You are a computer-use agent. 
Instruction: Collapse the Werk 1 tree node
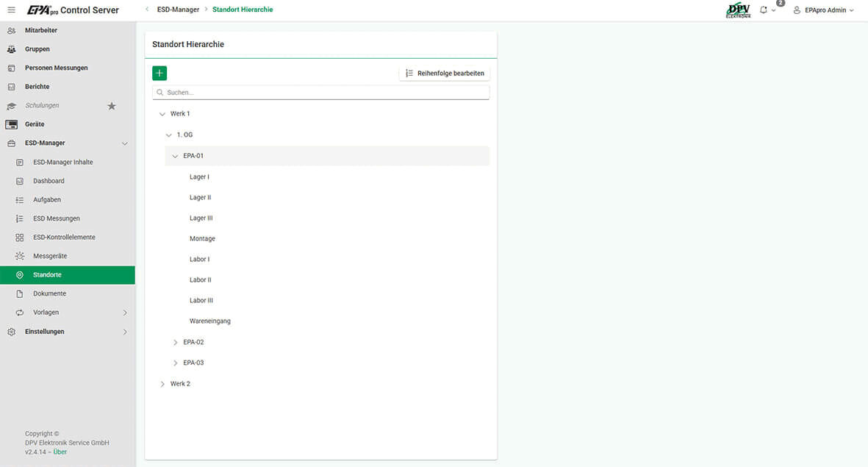pyautogui.click(x=162, y=114)
